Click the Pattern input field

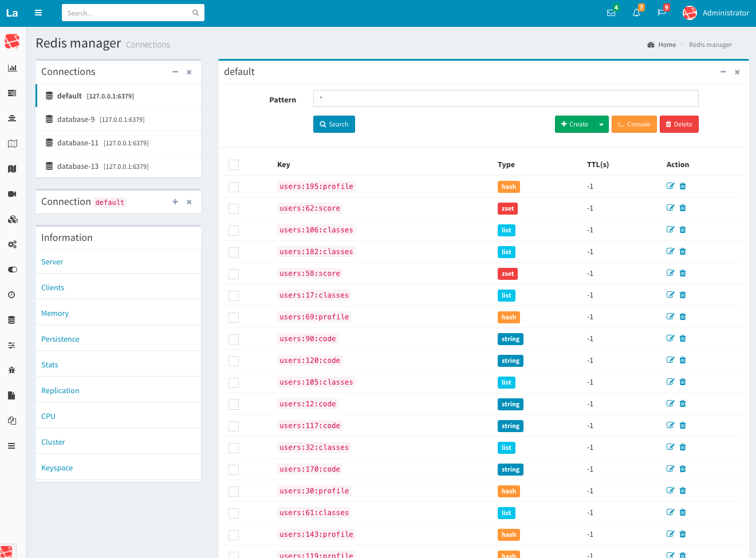click(x=506, y=98)
